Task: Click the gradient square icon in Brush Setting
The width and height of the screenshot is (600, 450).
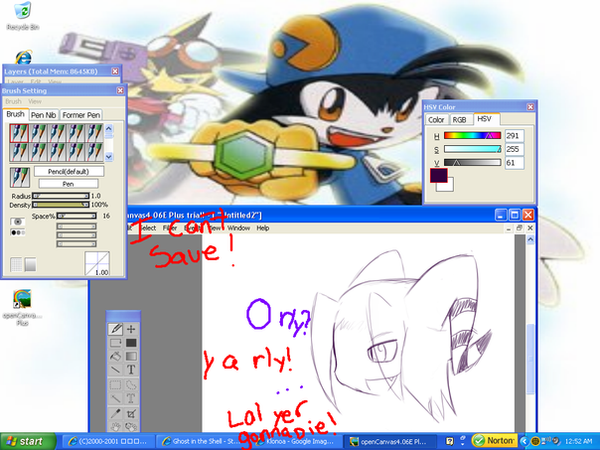Action: pyautogui.click(x=30, y=264)
